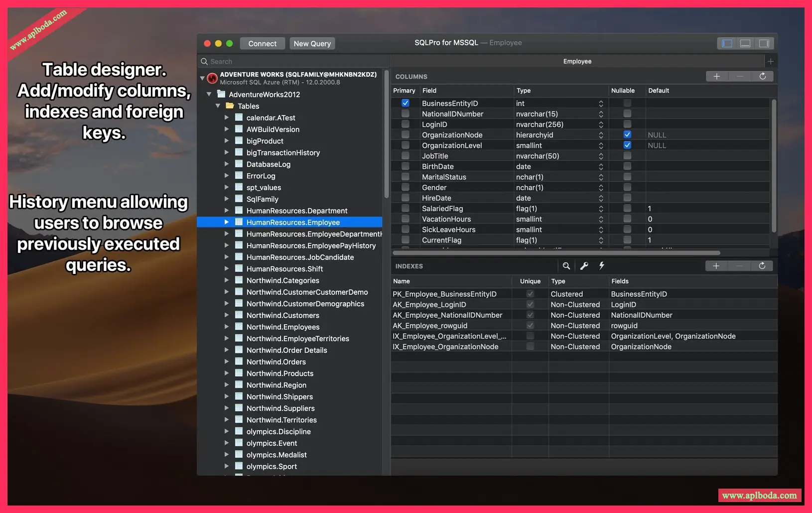Collapse the AdventureWorks2012 database
The image size is (812, 513).
tap(209, 94)
